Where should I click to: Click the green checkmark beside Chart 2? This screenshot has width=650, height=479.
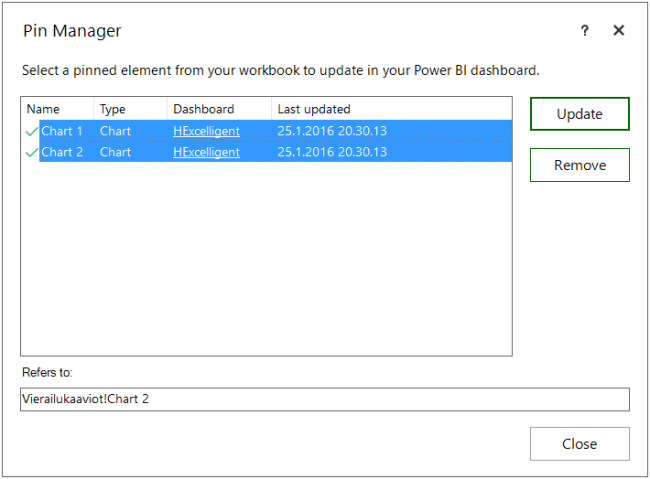31,152
